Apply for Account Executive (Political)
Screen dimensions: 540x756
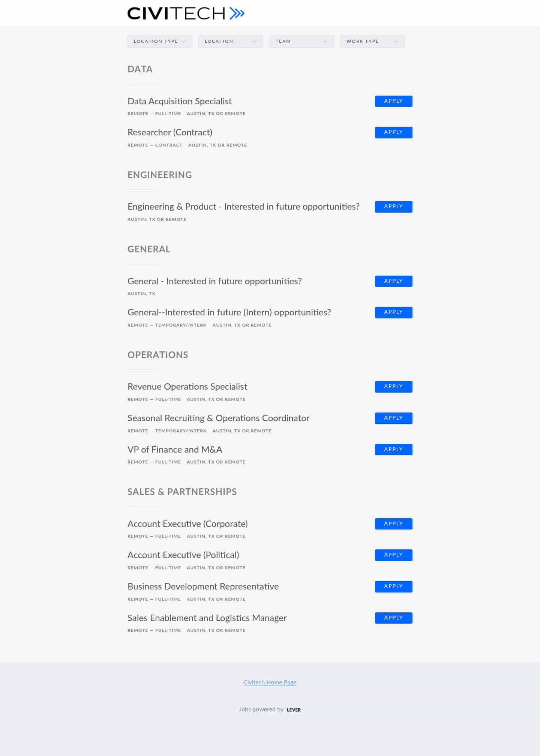coord(393,555)
